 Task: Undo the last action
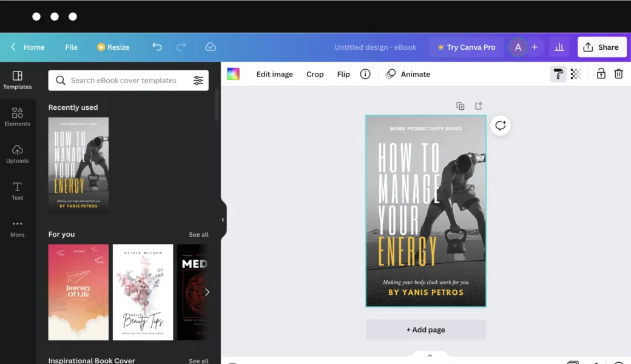click(157, 47)
